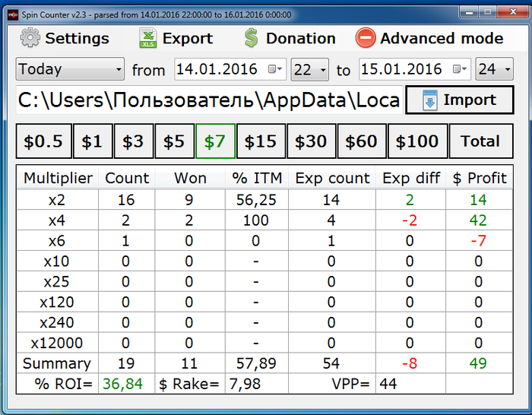Minimize the Spin Counter window
Viewport: 532px width, 415px height.
point(469,13)
